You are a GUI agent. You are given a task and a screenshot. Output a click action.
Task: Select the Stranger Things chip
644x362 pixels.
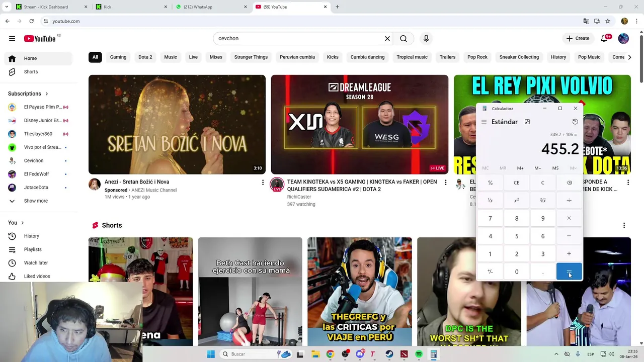[x=251, y=57]
